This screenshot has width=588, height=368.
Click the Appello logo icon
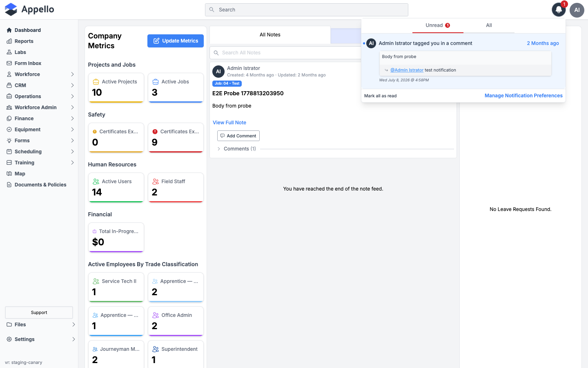[x=11, y=9]
